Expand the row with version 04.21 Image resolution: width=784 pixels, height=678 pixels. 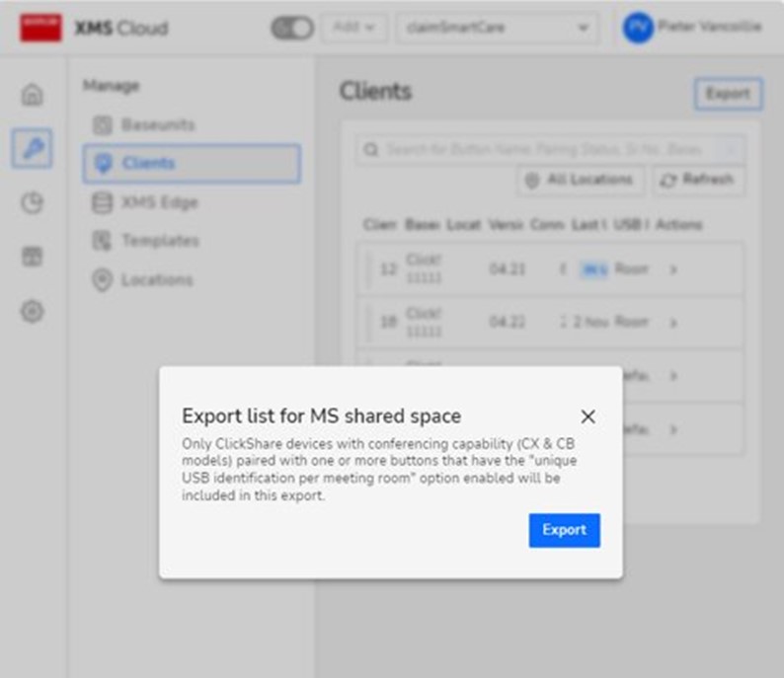click(673, 269)
